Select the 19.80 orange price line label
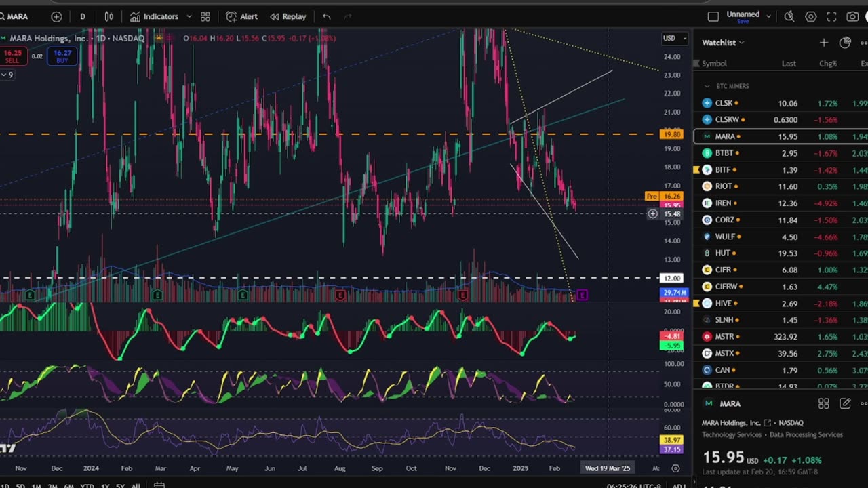The height and width of the screenshot is (488, 868). (x=672, y=134)
